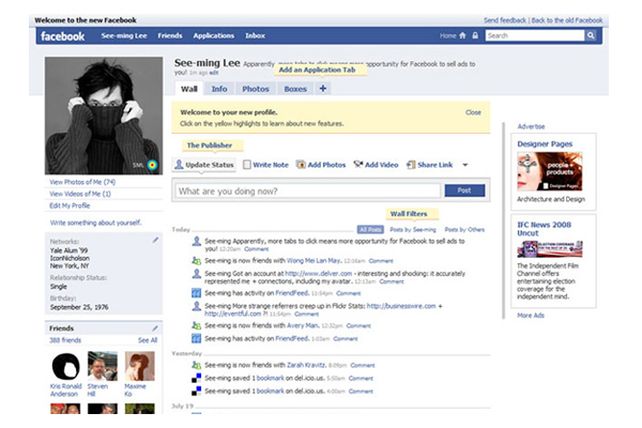Open the Boxes tab

coord(295,89)
